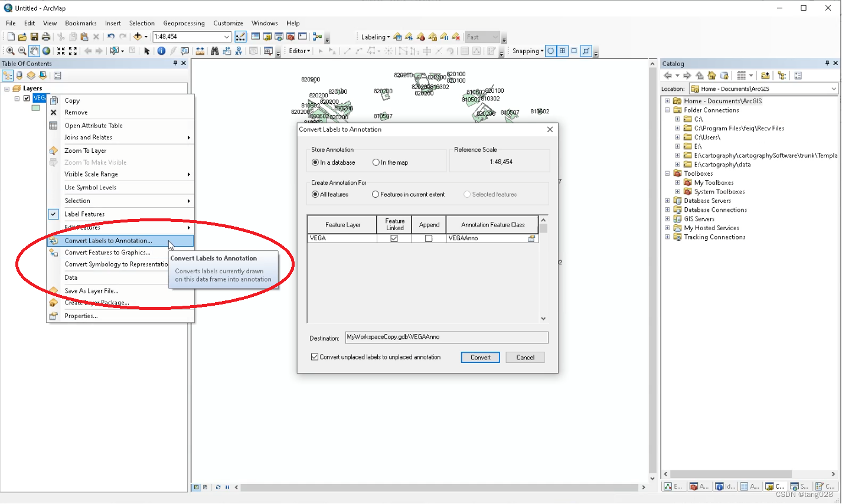Cancel the Convert Labels to Annotation dialog
The height and width of the screenshot is (504, 842).
click(x=524, y=357)
